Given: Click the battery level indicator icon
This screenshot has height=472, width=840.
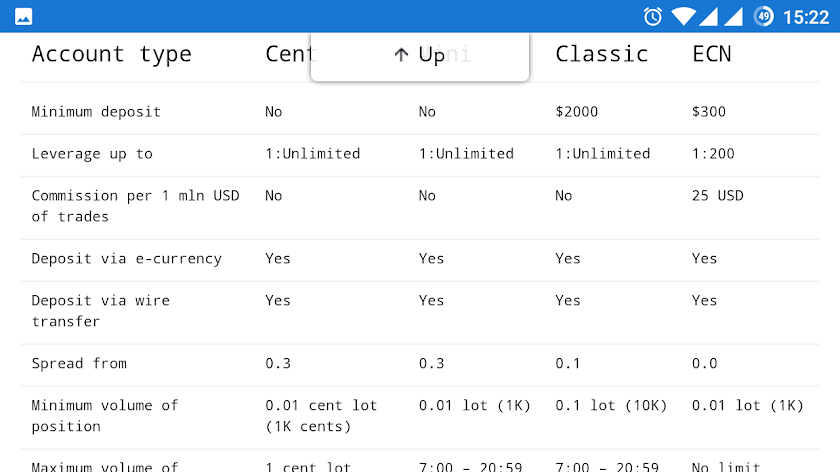Looking at the screenshot, I should pyautogui.click(x=763, y=16).
